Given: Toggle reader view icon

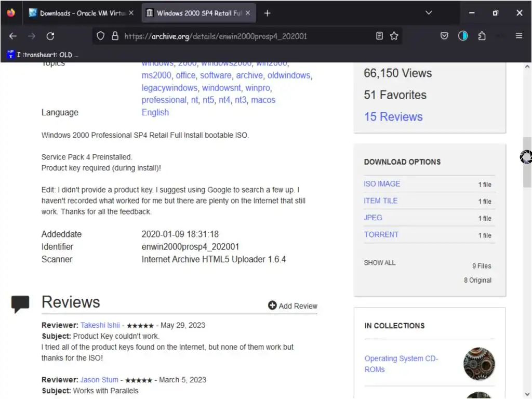Looking at the screenshot, I should pyautogui.click(x=379, y=36).
